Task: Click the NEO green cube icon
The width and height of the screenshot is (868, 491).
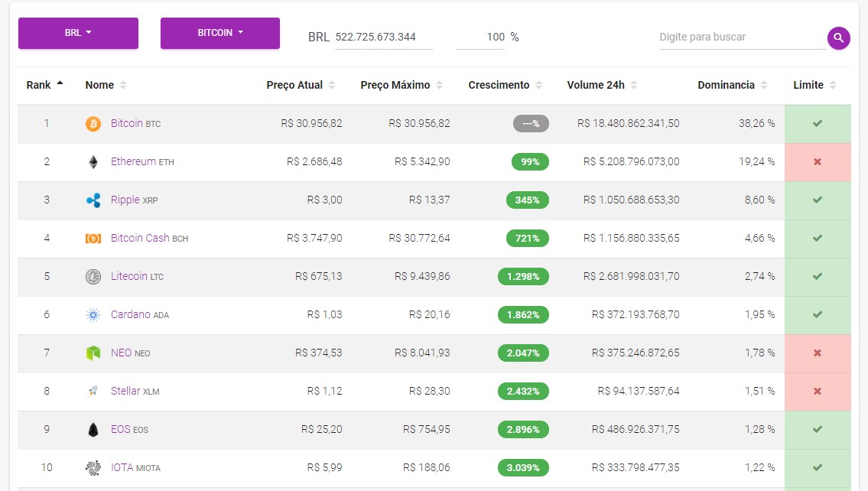Action: click(x=93, y=353)
